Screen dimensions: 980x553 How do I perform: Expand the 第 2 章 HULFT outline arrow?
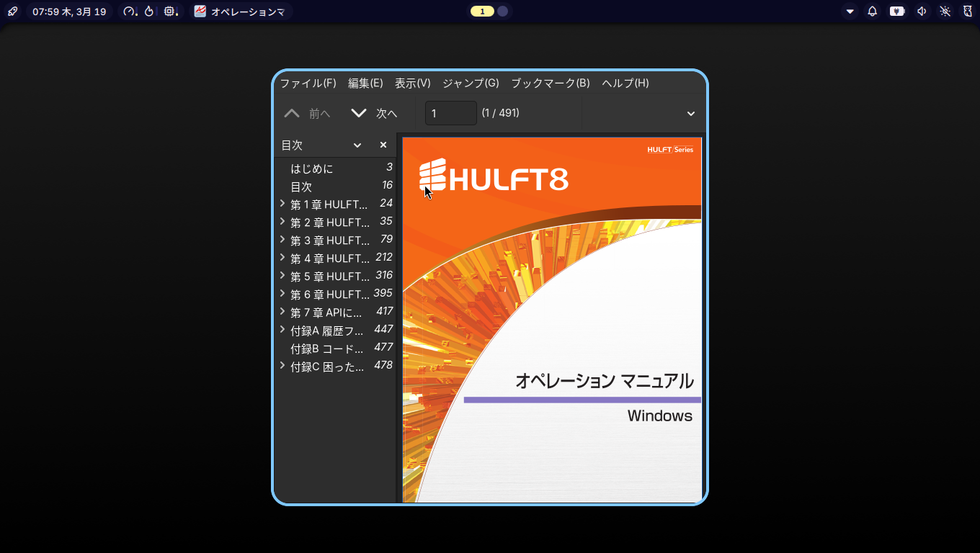(x=282, y=222)
